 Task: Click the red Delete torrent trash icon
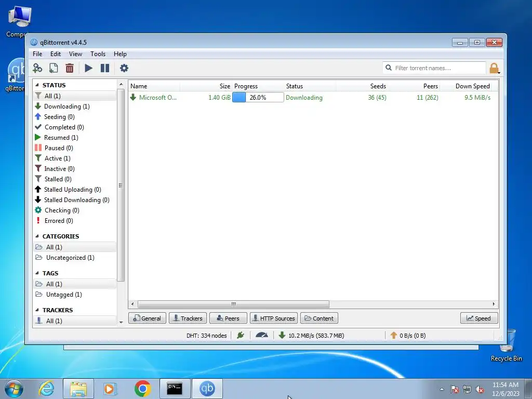tap(70, 68)
